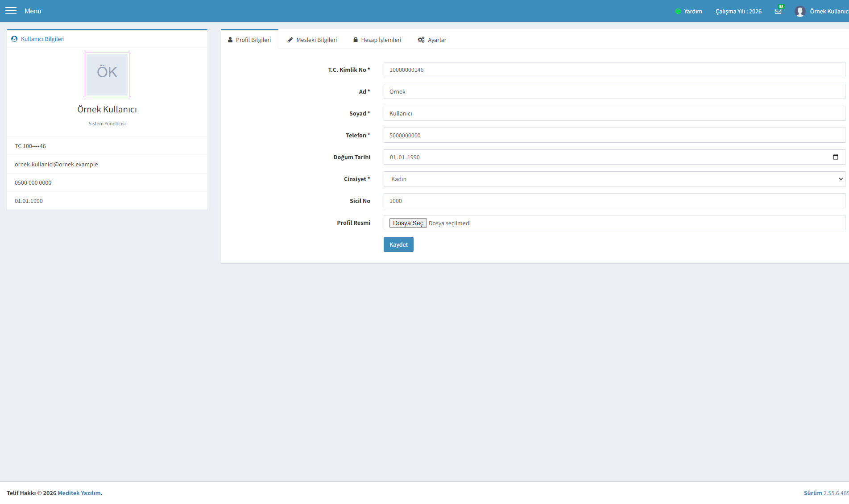Expand the Cinsiyet dropdown

(x=614, y=179)
